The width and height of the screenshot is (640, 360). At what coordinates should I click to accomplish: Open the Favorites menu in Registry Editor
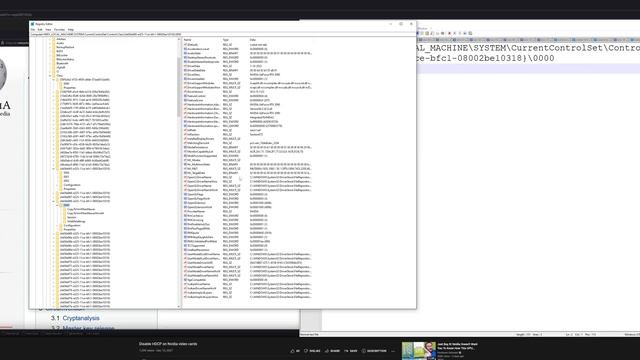59,30
